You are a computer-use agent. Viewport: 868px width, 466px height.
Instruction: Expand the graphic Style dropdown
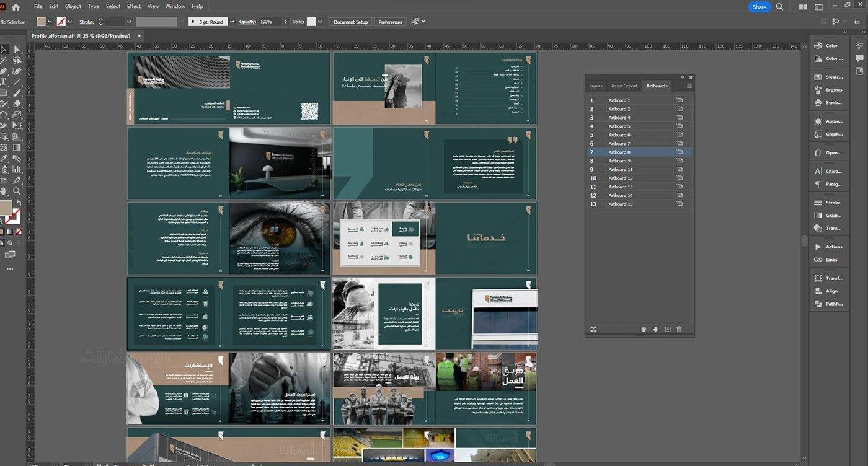(320, 22)
